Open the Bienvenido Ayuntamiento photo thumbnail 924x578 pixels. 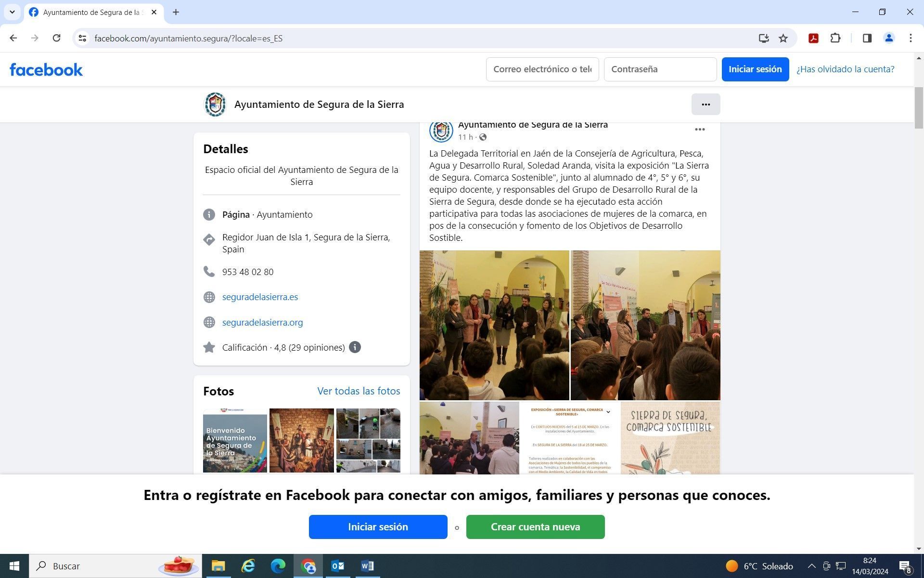(235, 441)
